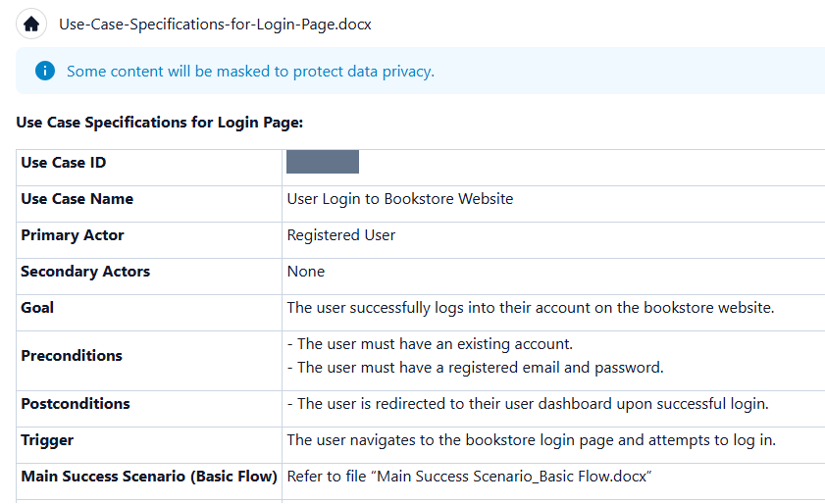Click 'registered email and password' precondition line
Image resolution: width=825 pixels, height=504 pixels.
click(475, 368)
